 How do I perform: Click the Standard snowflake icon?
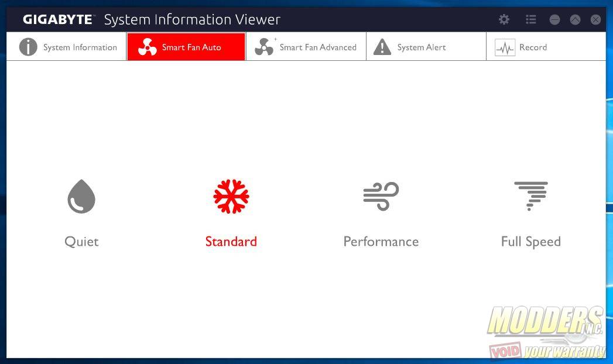[231, 196]
